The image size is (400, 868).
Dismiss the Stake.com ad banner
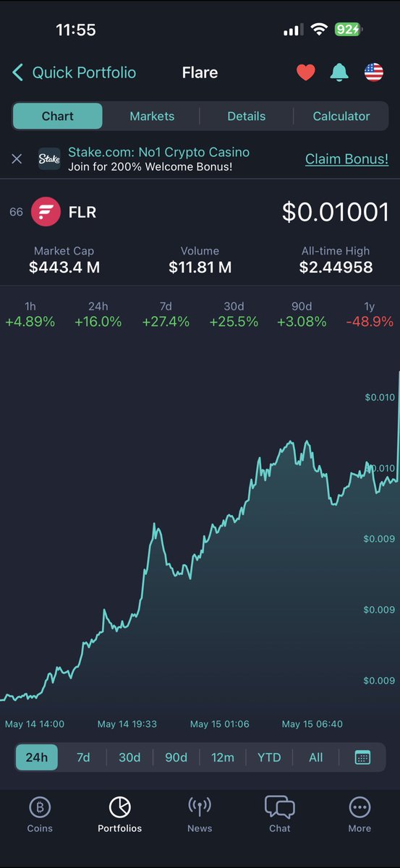pos(17,158)
